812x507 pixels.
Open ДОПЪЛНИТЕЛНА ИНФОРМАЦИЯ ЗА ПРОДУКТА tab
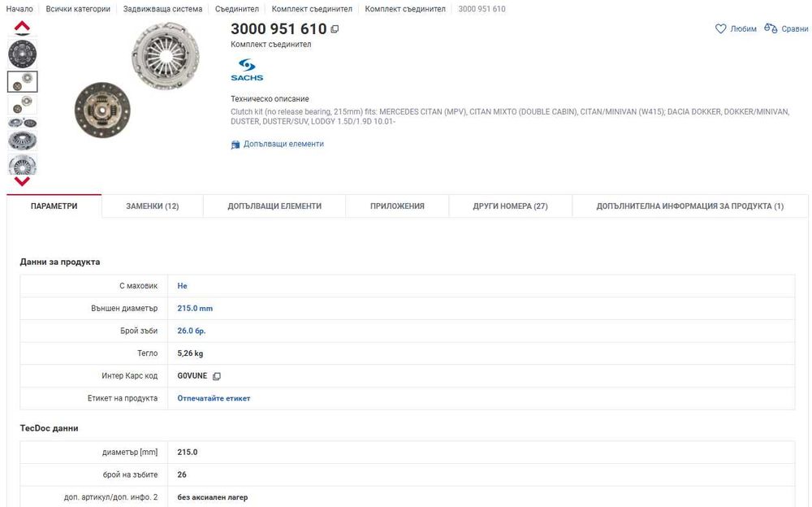point(689,206)
